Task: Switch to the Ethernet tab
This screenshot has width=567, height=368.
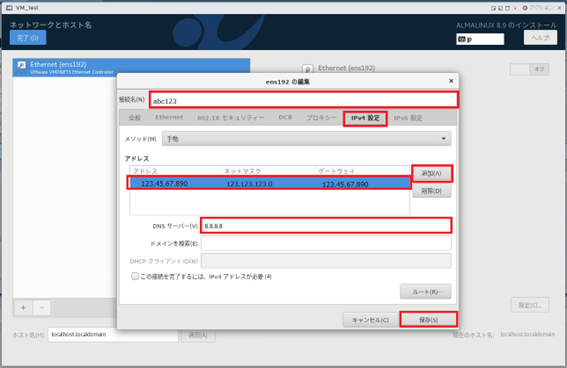Action: [169, 117]
